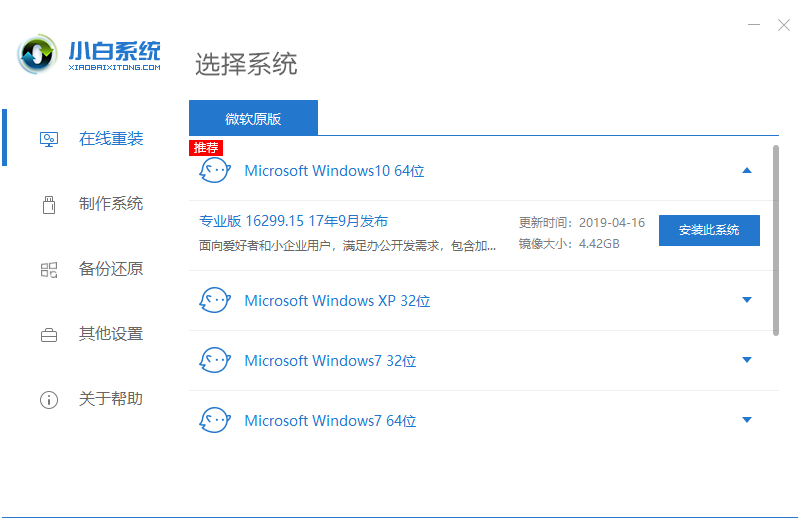Expand the Windows7 32位 dropdown arrow
801x519 pixels.
click(x=746, y=361)
